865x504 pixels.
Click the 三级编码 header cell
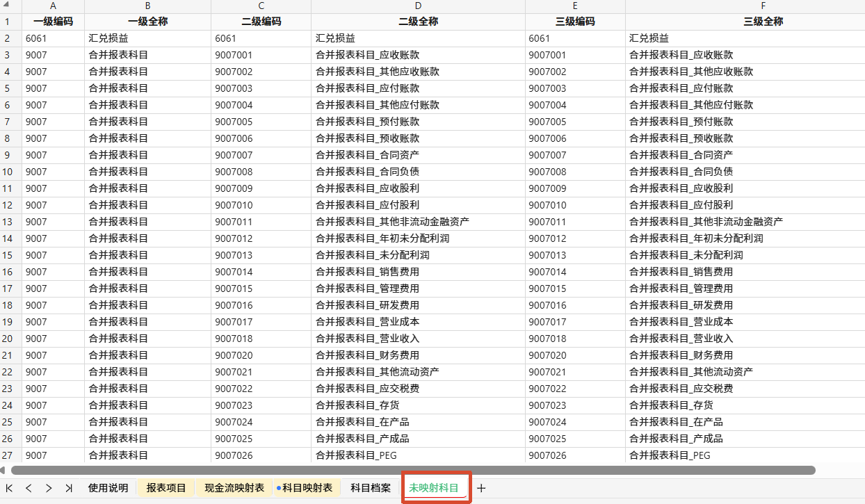click(x=575, y=22)
